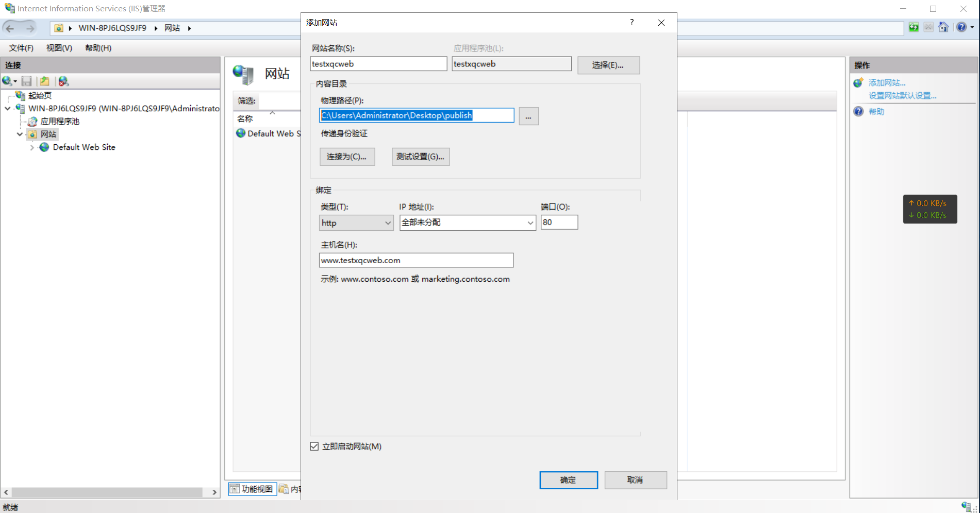This screenshot has height=513, width=980.
Task: Open dropdown arrow next to help icon
Action: (x=972, y=27)
